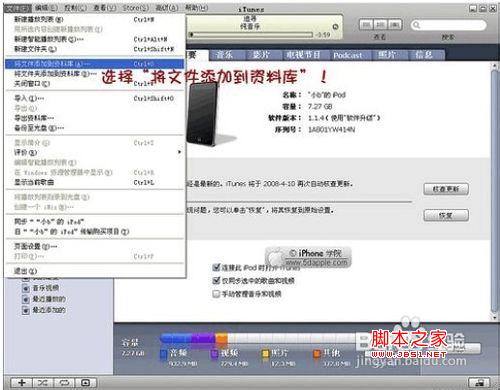
Task: Select 新建智能播放列表 menu entry
Action: (95, 39)
